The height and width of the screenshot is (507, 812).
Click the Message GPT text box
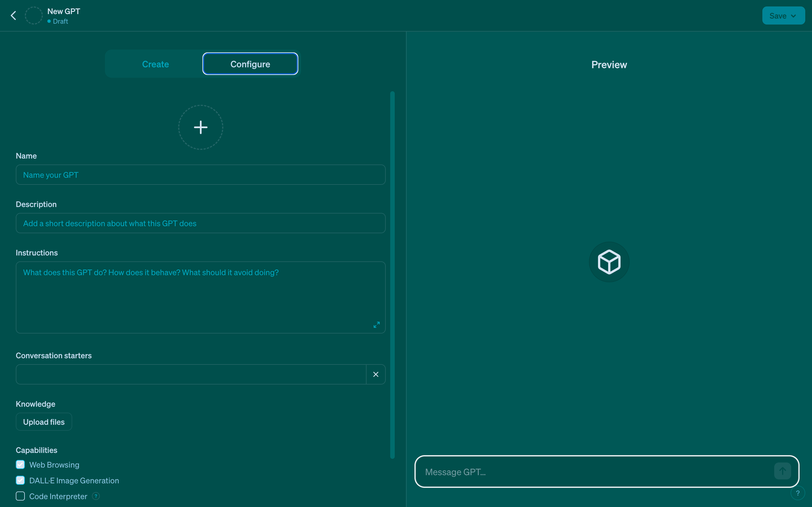pyautogui.click(x=594, y=472)
